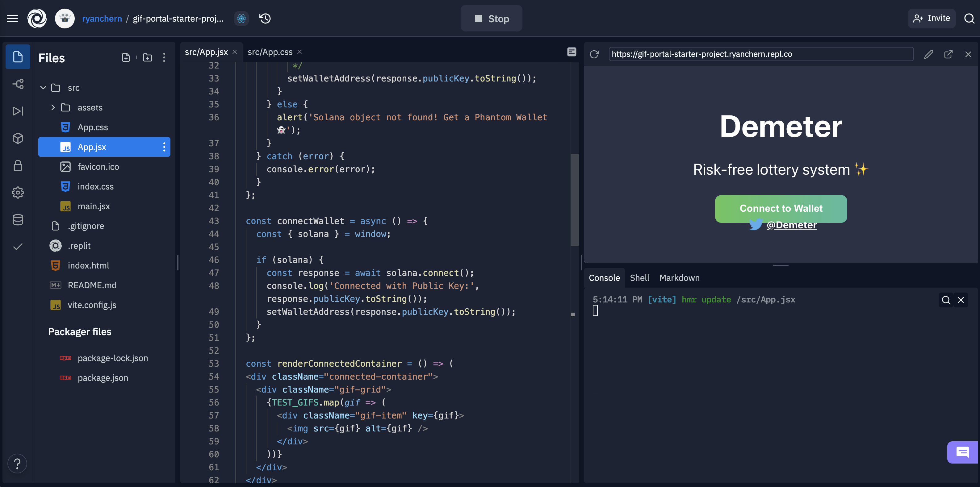Click the new file icon in Files
Viewport: 980px width, 487px height.
click(126, 57)
